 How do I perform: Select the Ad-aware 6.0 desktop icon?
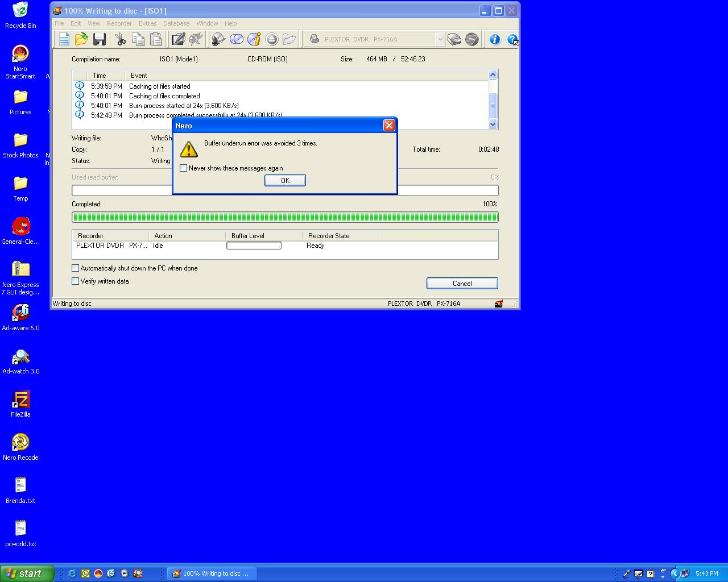click(20, 318)
